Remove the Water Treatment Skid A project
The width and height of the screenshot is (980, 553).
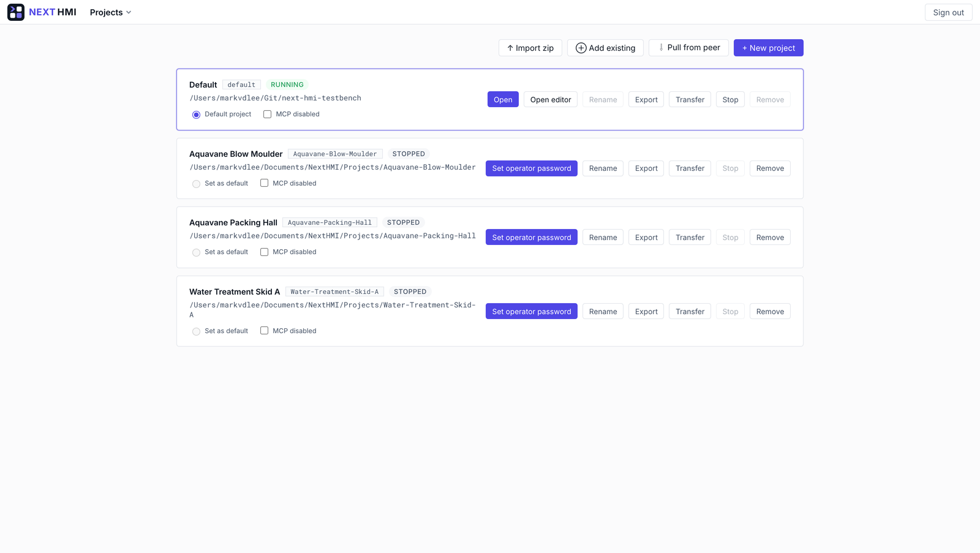tap(770, 311)
